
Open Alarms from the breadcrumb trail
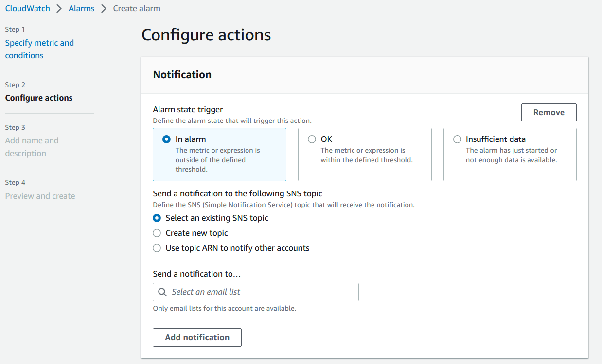tap(81, 8)
